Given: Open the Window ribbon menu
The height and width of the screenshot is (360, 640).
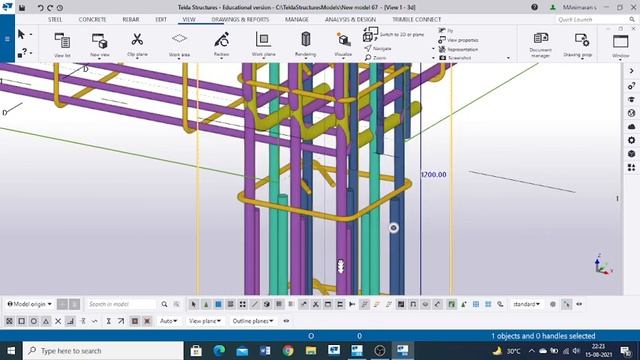Looking at the screenshot, I should point(620,46).
